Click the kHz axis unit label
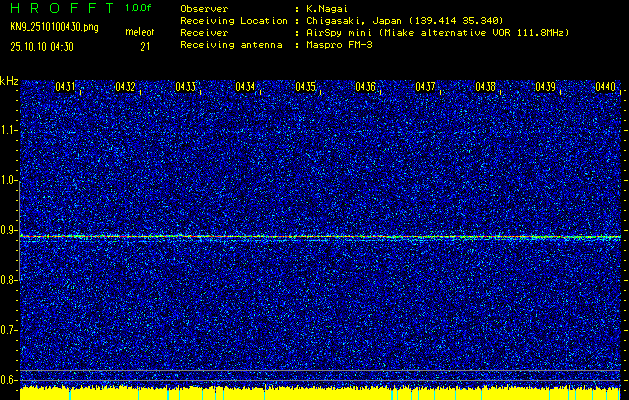This screenshot has width=629, height=400. pyautogui.click(x=9, y=80)
